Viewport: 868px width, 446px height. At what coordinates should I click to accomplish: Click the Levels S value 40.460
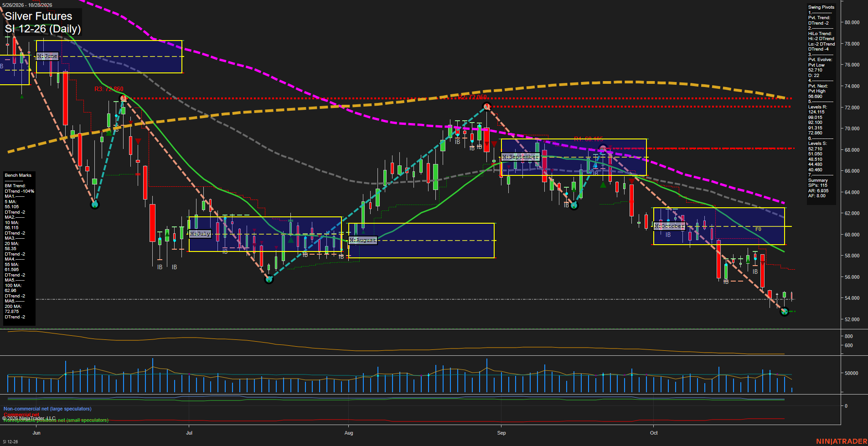tap(815, 170)
